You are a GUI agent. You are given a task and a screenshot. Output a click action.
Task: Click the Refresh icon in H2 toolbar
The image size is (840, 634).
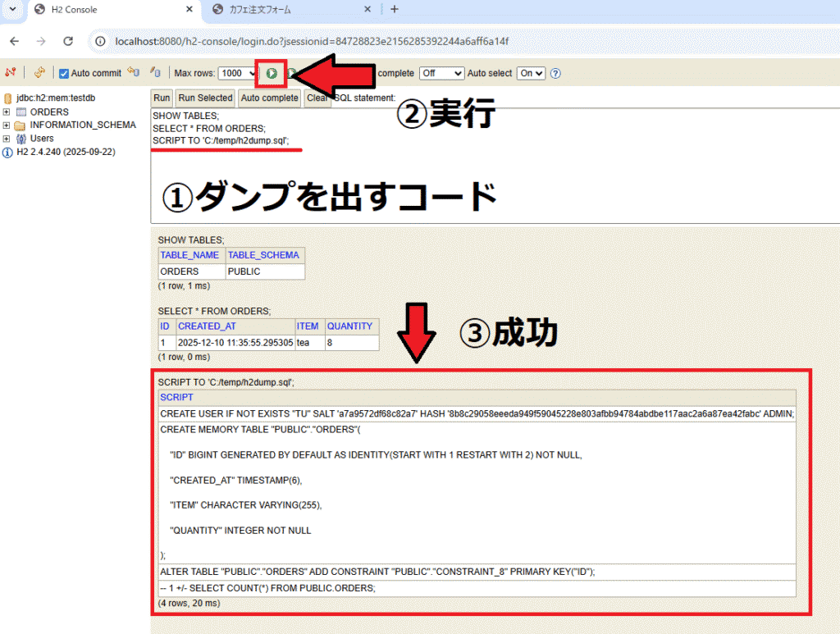point(39,73)
